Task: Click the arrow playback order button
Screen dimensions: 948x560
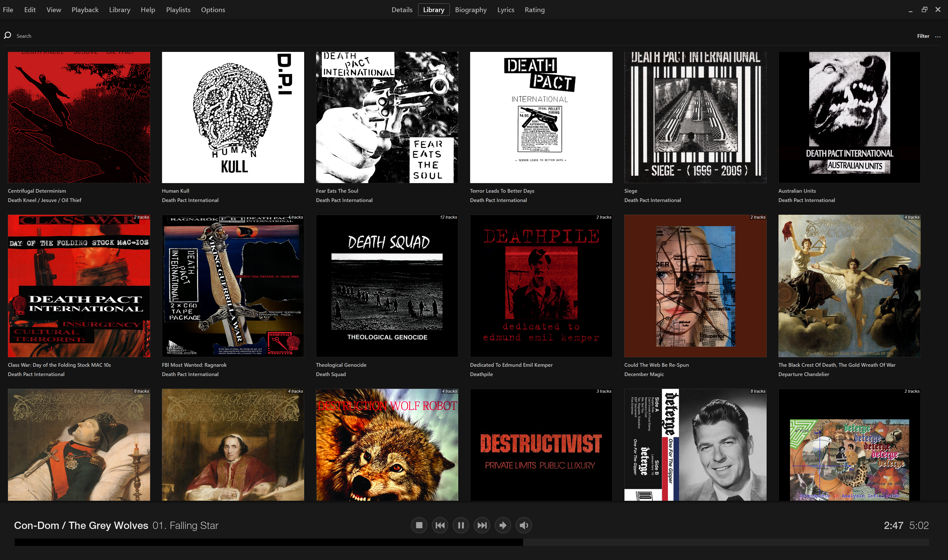Action: tap(503, 525)
